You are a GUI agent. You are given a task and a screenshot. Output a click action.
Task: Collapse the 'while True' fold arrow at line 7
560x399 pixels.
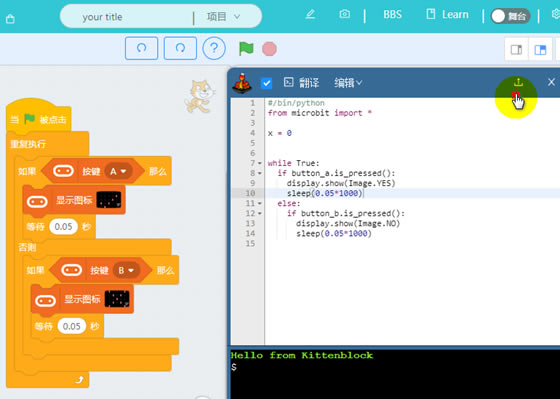pos(260,163)
